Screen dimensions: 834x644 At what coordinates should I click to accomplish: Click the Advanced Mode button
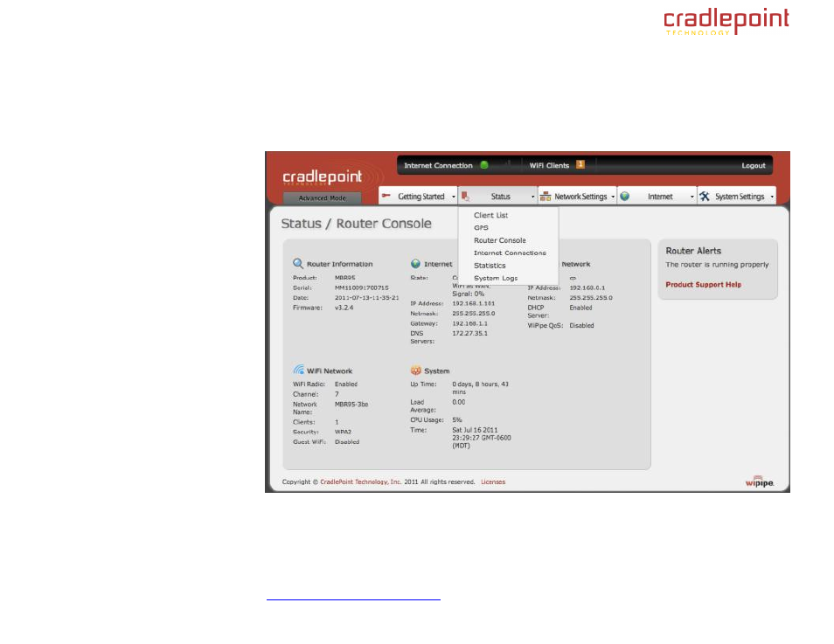[x=322, y=197]
